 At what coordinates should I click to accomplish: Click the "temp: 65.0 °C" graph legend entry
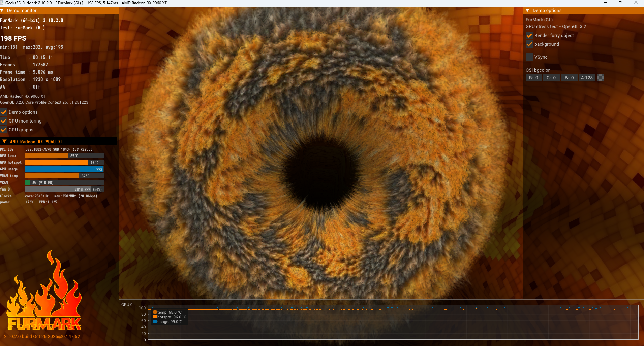point(167,312)
